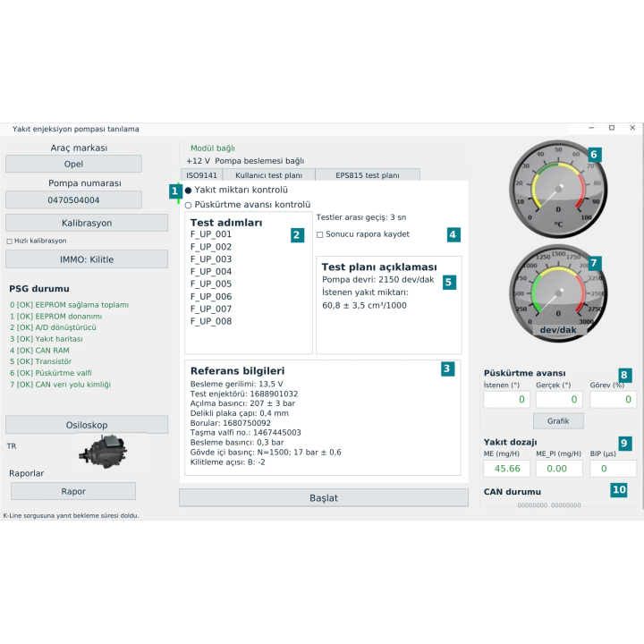
Task: Minimize the pump diagnostics window
Action: point(591,128)
